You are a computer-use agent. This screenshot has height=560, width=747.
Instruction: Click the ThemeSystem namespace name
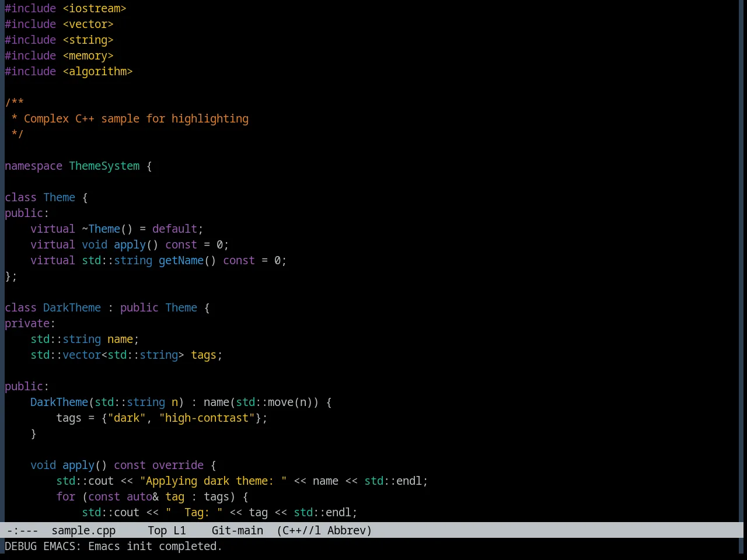(x=104, y=166)
